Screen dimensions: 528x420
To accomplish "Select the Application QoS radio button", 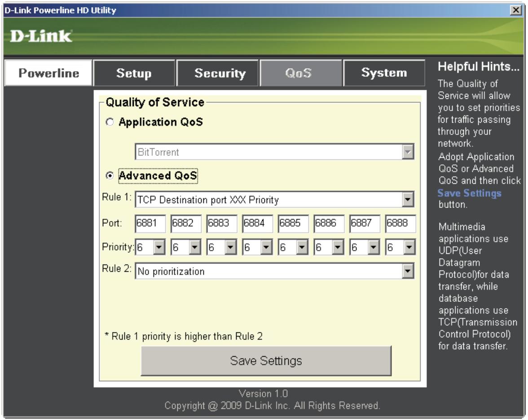I will 110,122.
